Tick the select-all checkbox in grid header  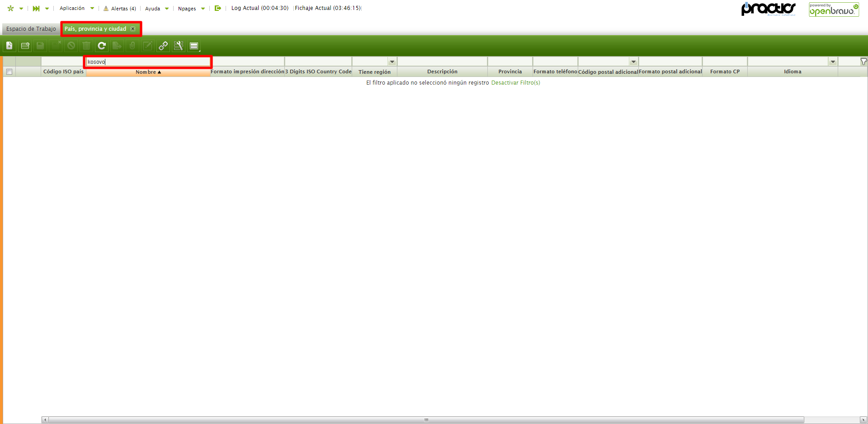coord(9,71)
